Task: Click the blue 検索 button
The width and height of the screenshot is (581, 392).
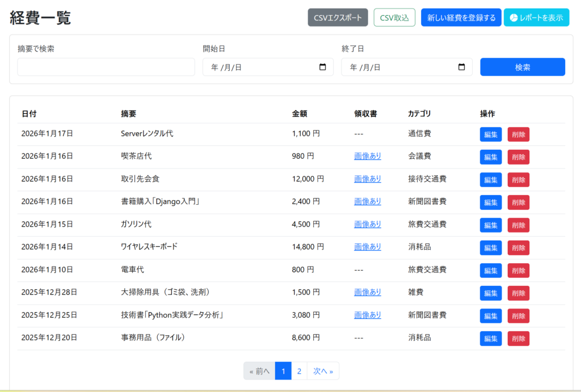Action: click(523, 67)
